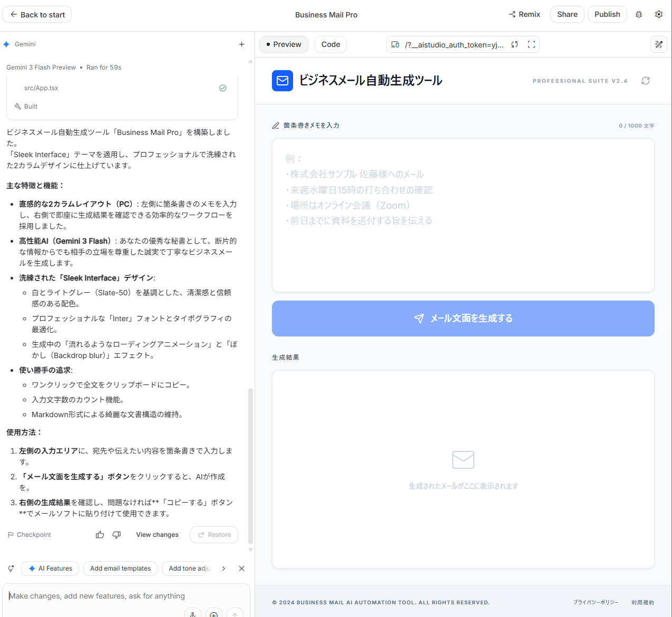Open settings gear in top right

[659, 14]
